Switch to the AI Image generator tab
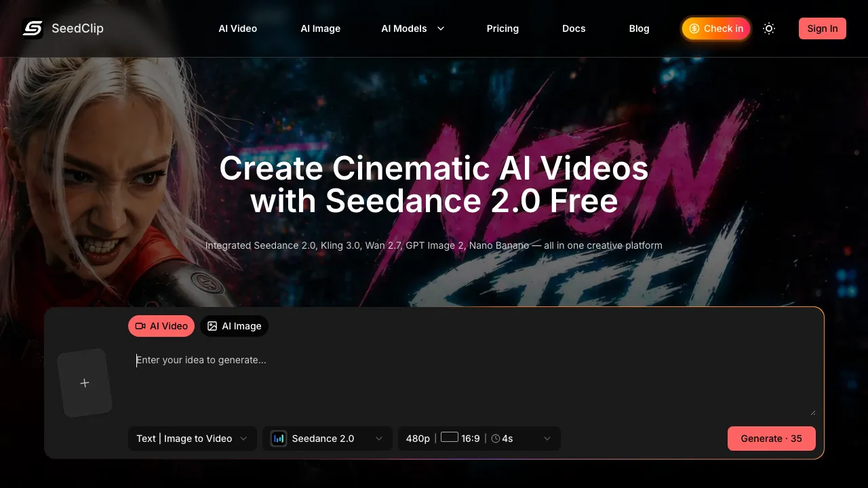This screenshot has width=868, height=488. coord(234,326)
